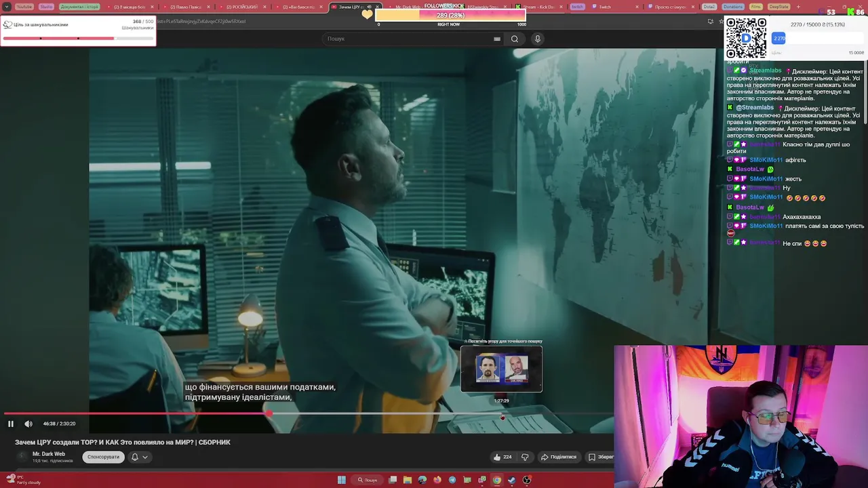Open the Windows Start menu
868x488 pixels.
pos(342,480)
